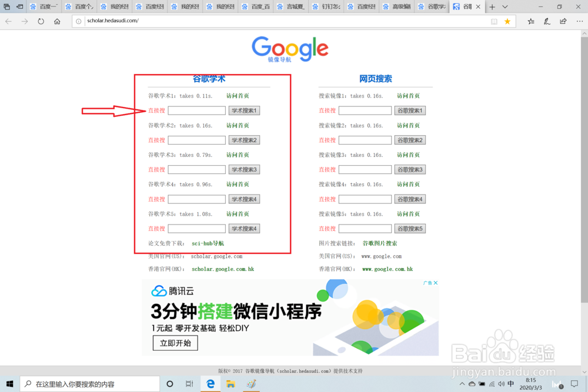The width and height of the screenshot is (588, 392).
Task: Open the sci-hub导航 link
Action: [208, 243]
